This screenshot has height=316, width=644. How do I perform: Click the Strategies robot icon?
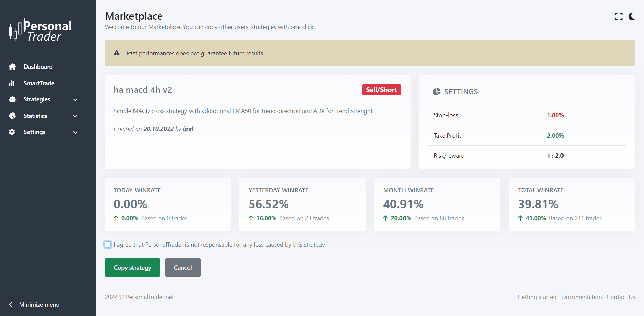[12, 99]
